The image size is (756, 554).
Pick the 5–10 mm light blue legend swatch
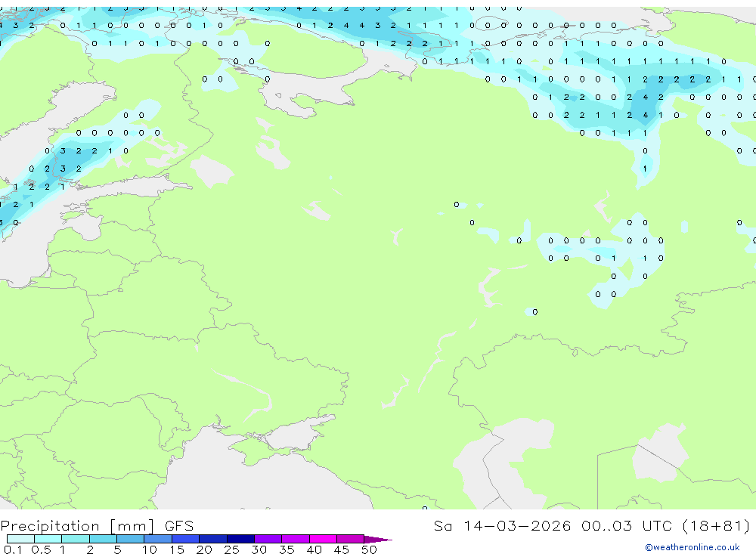(x=131, y=539)
